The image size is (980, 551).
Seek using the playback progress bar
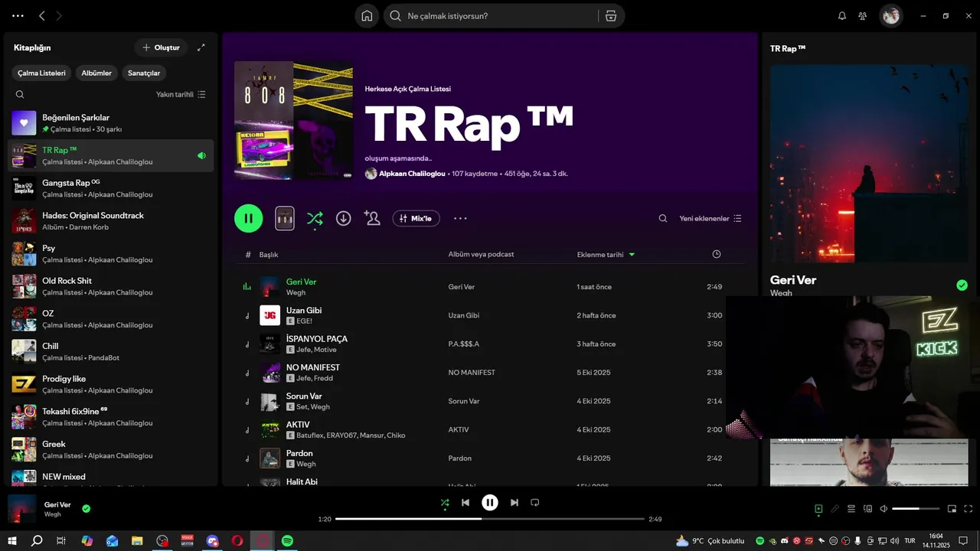490,519
